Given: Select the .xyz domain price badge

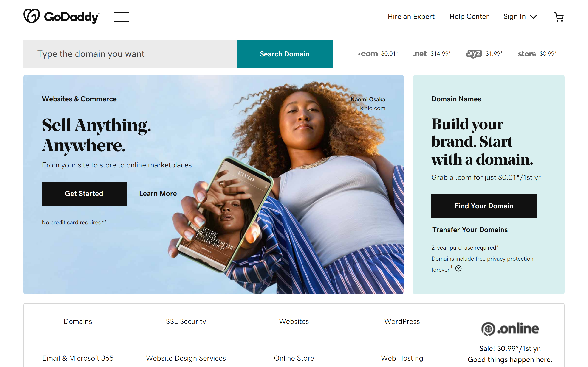Looking at the screenshot, I should (x=484, y=54).
